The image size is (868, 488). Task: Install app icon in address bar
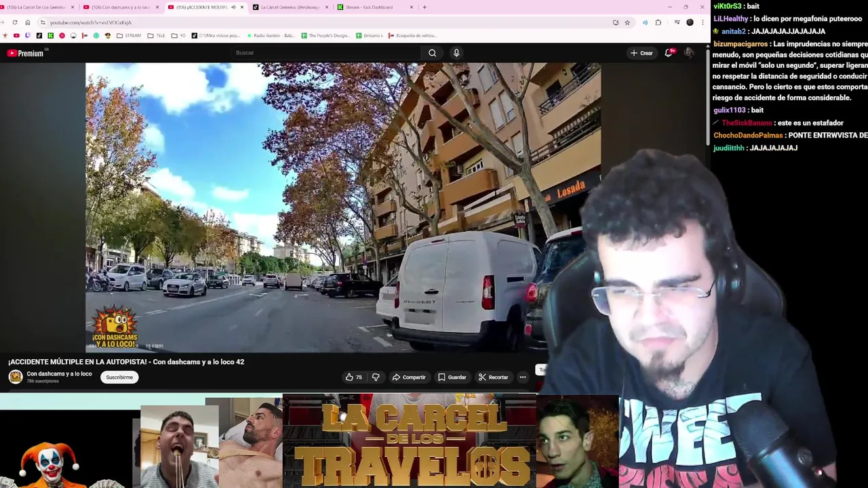click(x=616, y=22)
